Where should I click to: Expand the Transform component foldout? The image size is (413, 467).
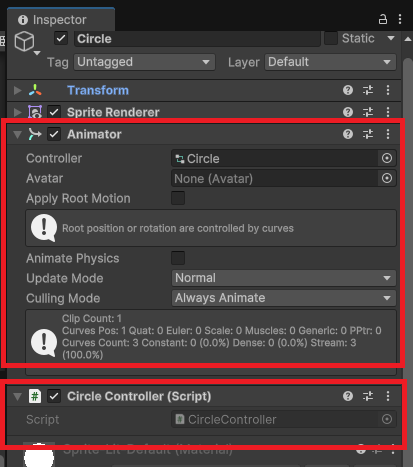(x=17, y=90)
